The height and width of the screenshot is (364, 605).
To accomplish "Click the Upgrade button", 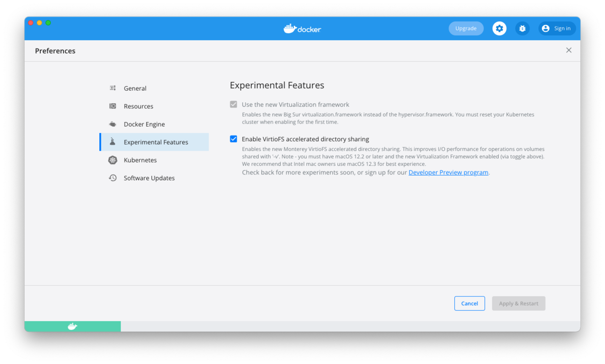I will click(466, 29).
